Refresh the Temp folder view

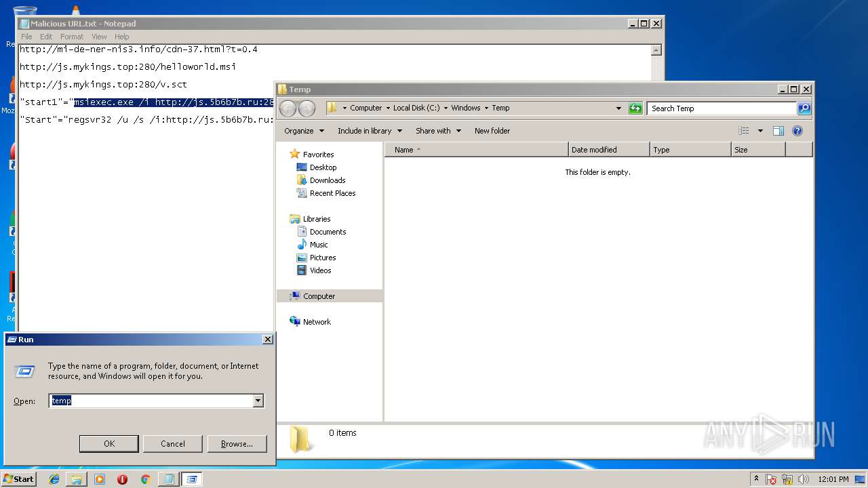635,108
